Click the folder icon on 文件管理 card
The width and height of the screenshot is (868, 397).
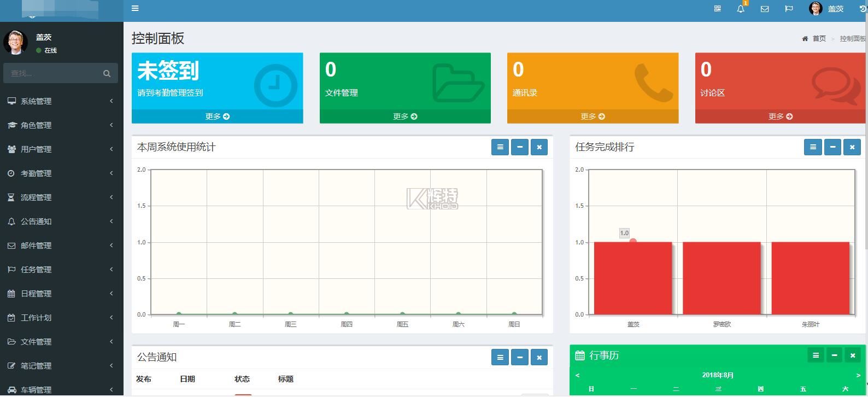[458, 83]
